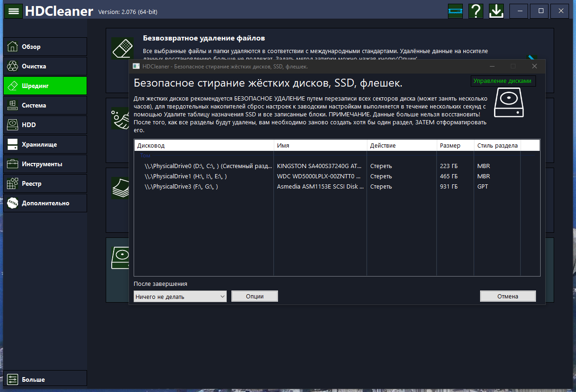Click the download update icon
Screen dimensions: 576x392
(x=496, y=11)
